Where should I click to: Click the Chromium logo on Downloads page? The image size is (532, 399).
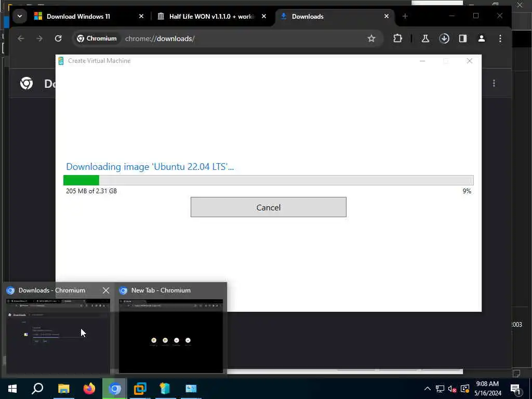point(26,83)
